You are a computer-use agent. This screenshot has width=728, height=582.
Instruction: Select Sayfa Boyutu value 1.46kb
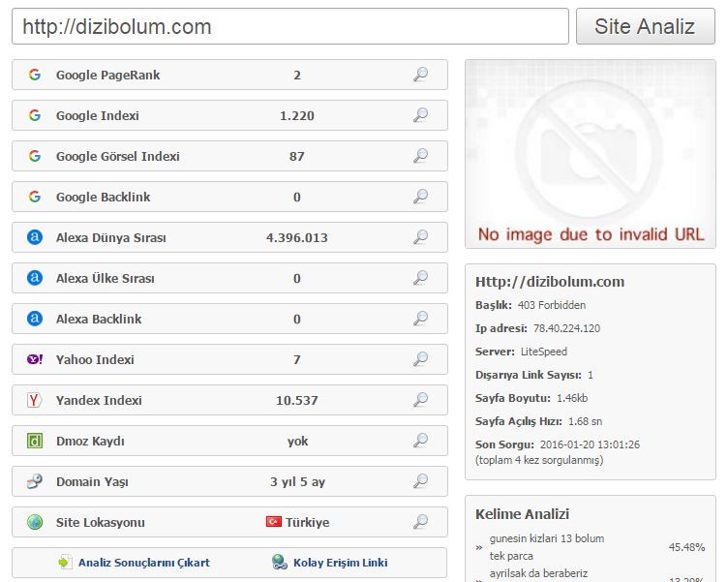(572, 398)
